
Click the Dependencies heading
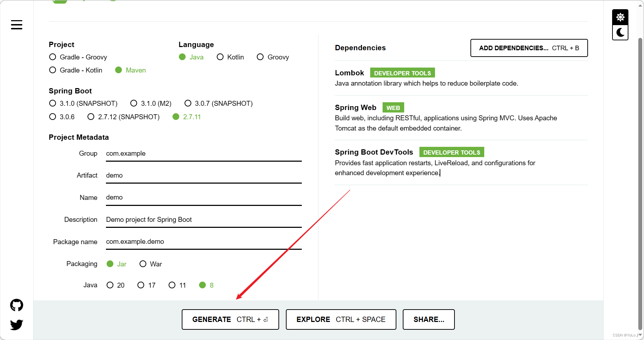(360, 48)
